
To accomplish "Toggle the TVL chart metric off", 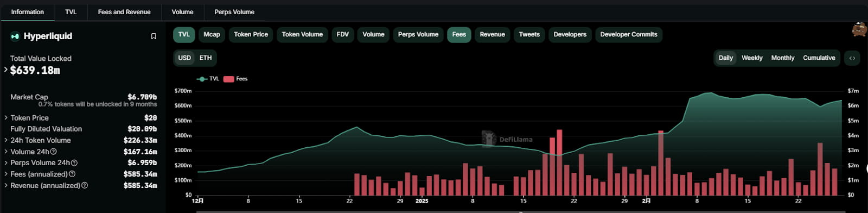I will click(184, 35).
